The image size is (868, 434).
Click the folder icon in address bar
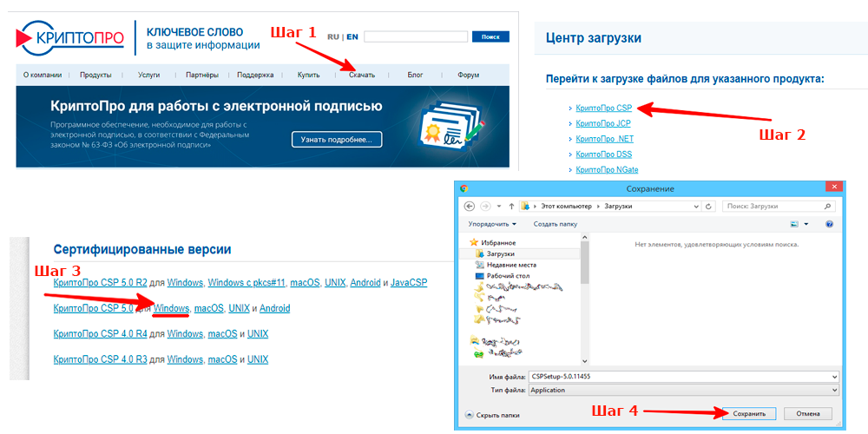[x=526, y=206]
